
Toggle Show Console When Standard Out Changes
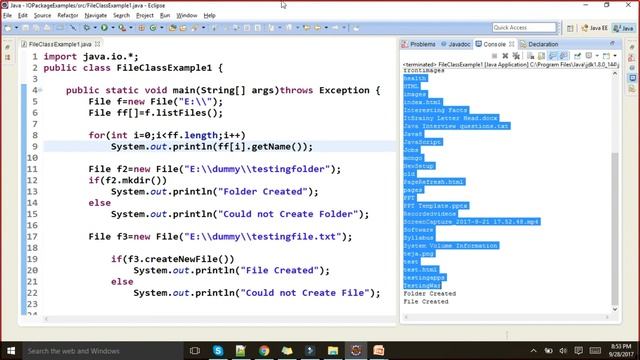(552, 56)
